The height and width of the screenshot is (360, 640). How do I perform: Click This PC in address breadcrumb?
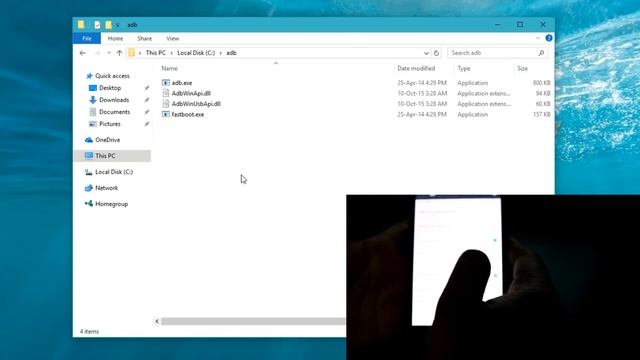pyautogui.click(x=156, y=53)
